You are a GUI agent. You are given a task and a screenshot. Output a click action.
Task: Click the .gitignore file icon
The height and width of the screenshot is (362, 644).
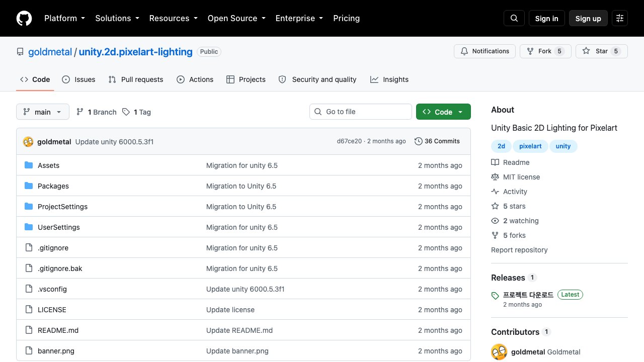[29, 248]
